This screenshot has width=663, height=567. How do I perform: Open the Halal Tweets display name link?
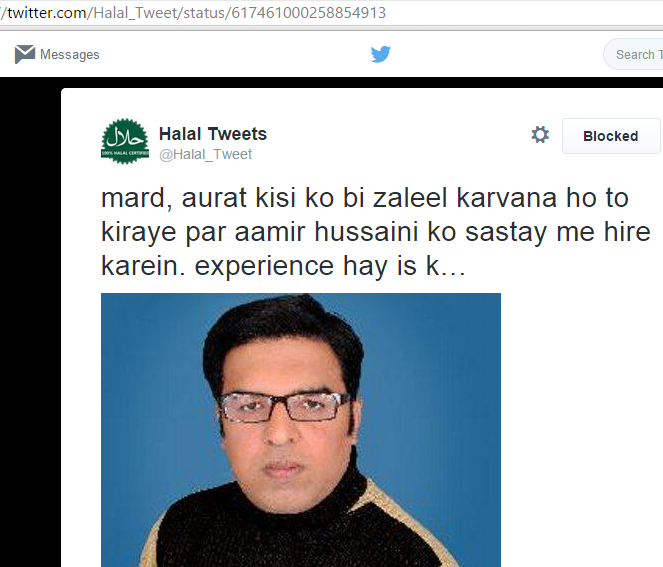[213, 134]
